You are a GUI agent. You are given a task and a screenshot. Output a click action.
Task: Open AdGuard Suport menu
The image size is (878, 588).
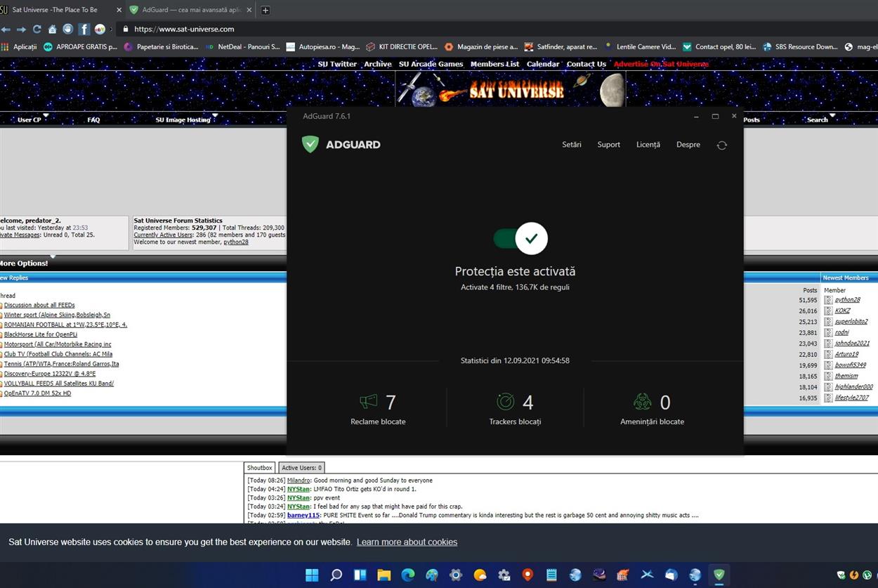pyautogui.click(x=609, y=145)
